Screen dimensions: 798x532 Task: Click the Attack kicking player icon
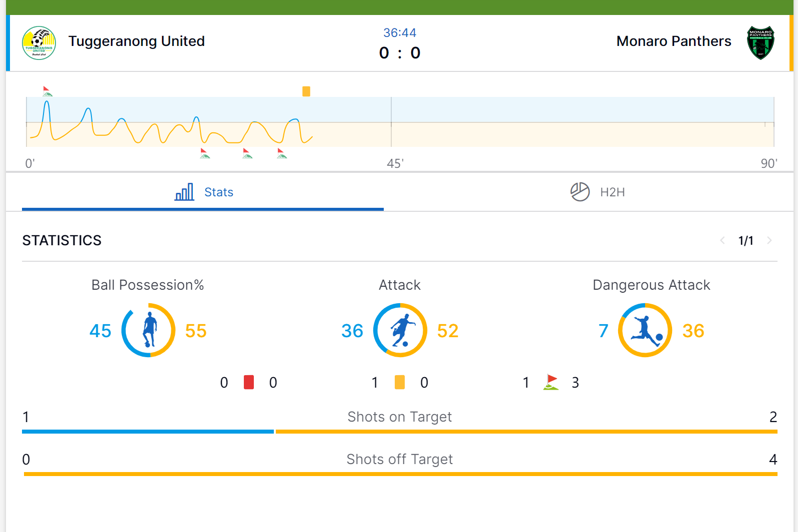point(402,330)
